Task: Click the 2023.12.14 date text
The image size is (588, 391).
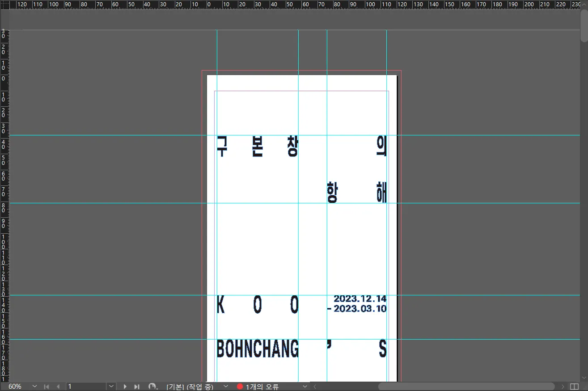Action: pyautogui.click(x=360, y=299)
